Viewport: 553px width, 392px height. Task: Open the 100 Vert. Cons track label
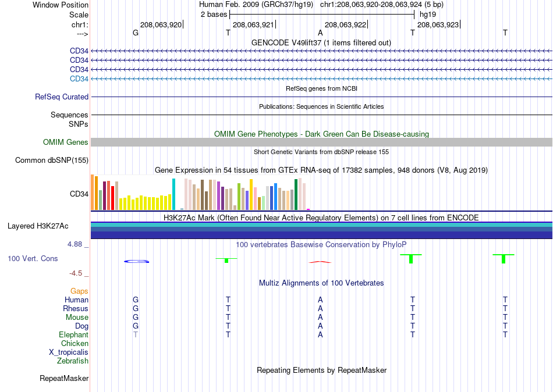(x=33, y=258)
